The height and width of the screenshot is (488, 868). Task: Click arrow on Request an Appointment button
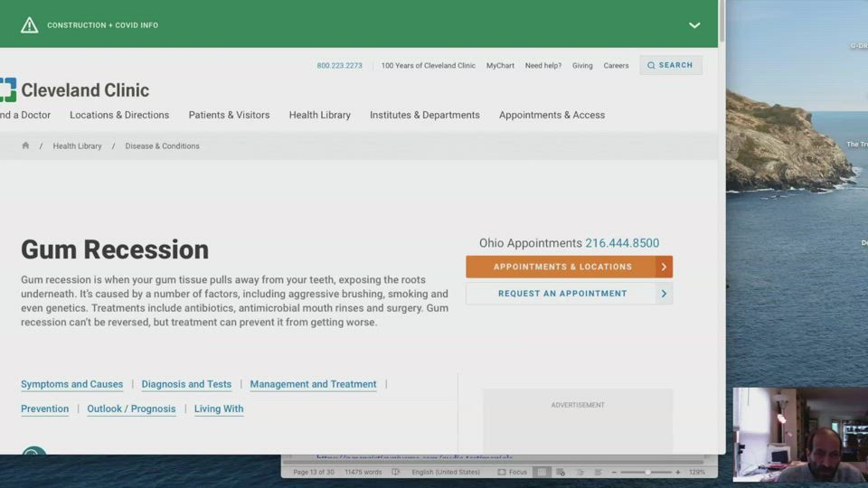664,294
